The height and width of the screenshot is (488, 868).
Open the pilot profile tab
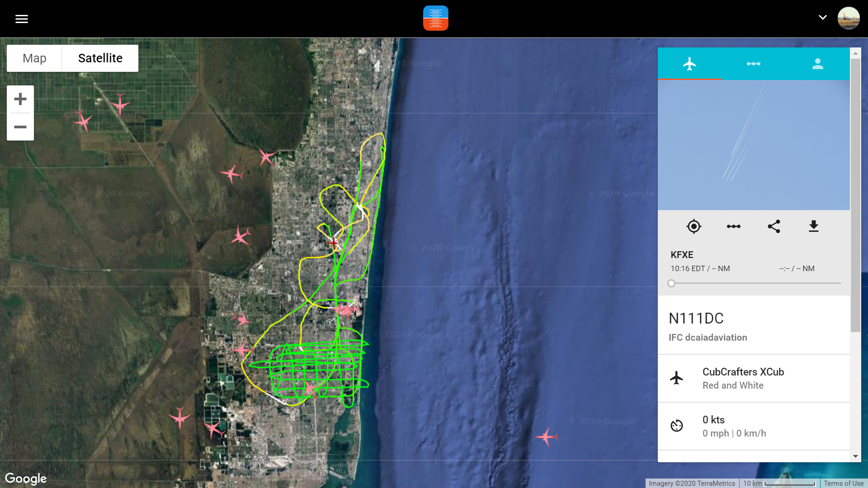tap(817, 64)
